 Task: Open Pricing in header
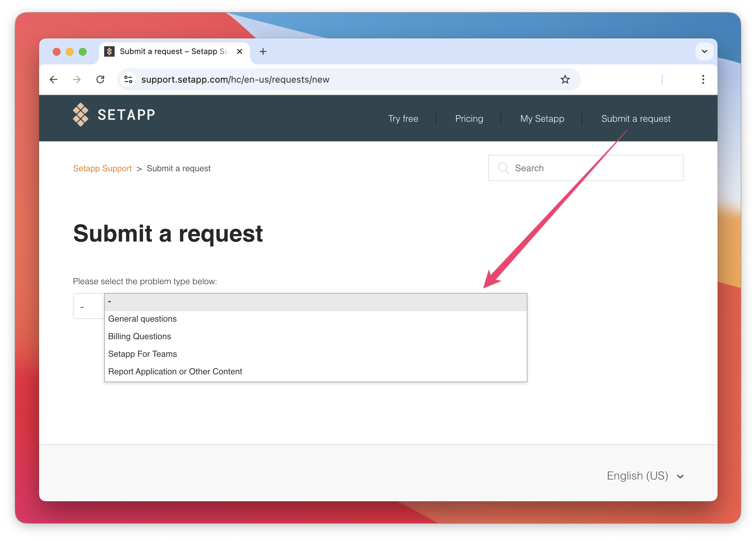pyautogui.click(x=469, y=118)
